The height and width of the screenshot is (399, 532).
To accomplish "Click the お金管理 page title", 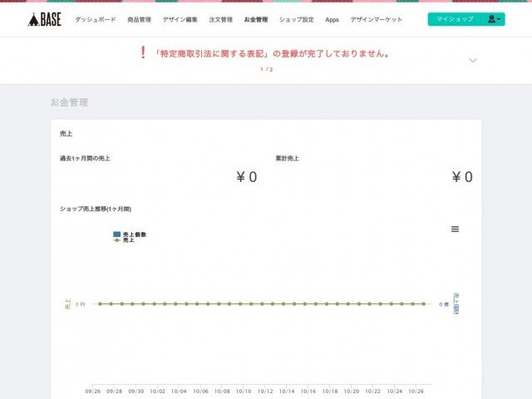I will 69,102.
